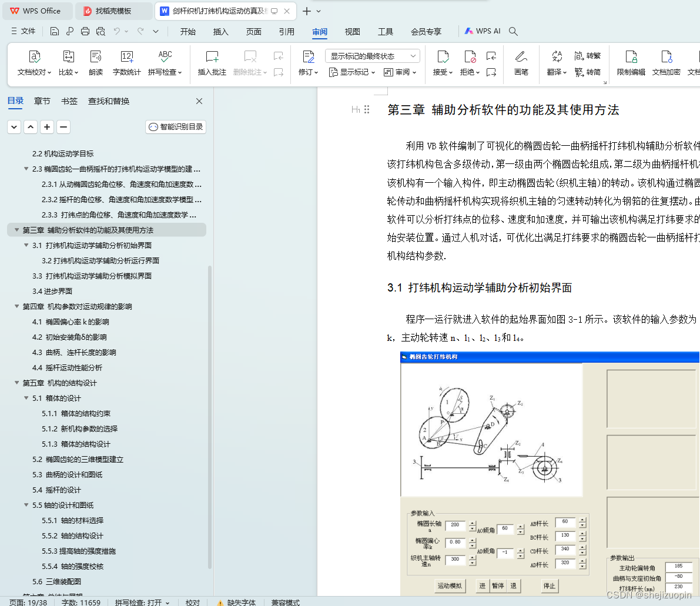Collapse 2.3 椭圆齿轮 tree node
The image size is (700, 606).
tap(26, 169)
